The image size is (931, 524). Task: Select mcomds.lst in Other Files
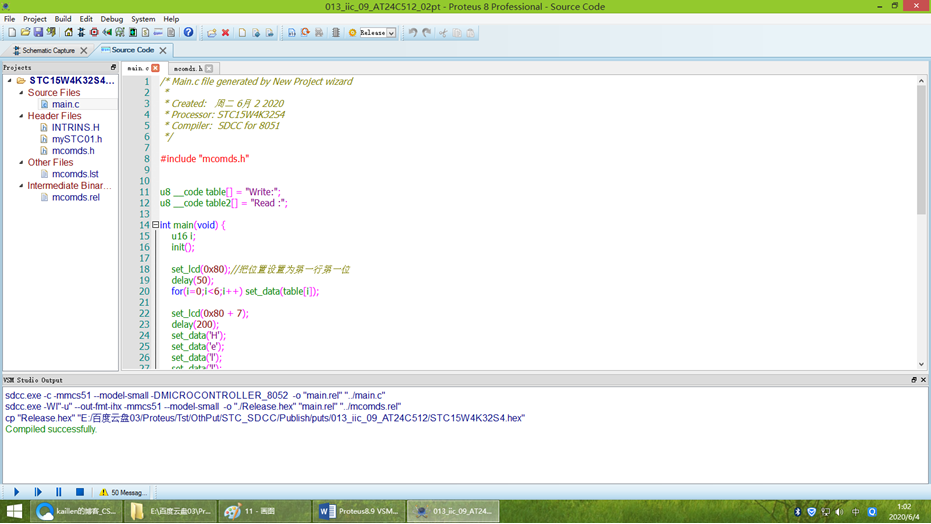[75, 174]
